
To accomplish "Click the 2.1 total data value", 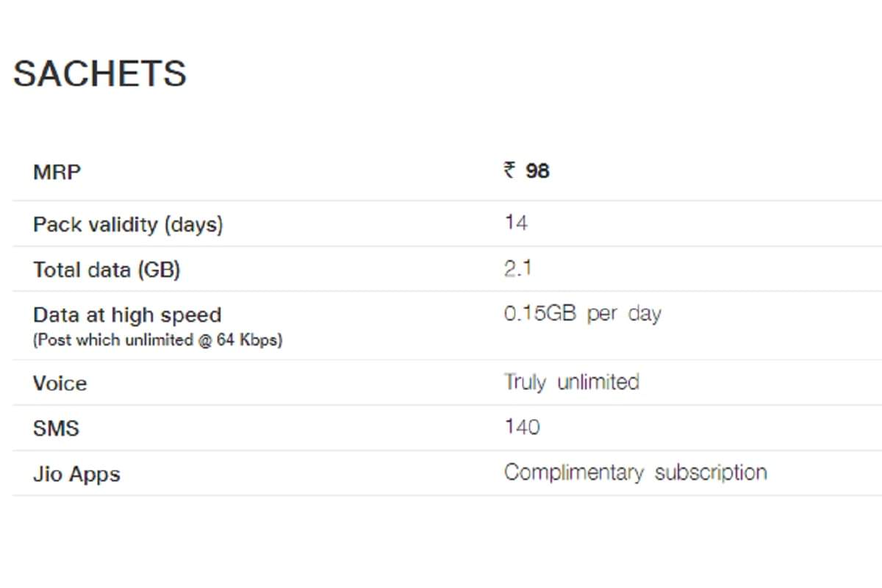I will point(517,268).
